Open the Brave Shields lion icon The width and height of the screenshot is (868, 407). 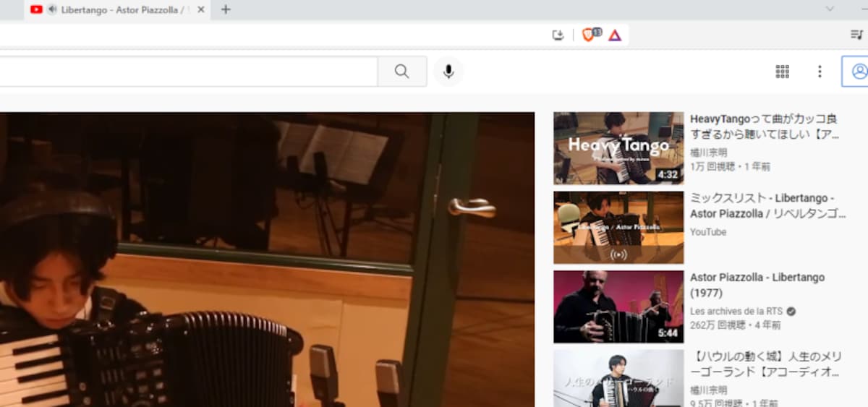(x=588, y=35)
